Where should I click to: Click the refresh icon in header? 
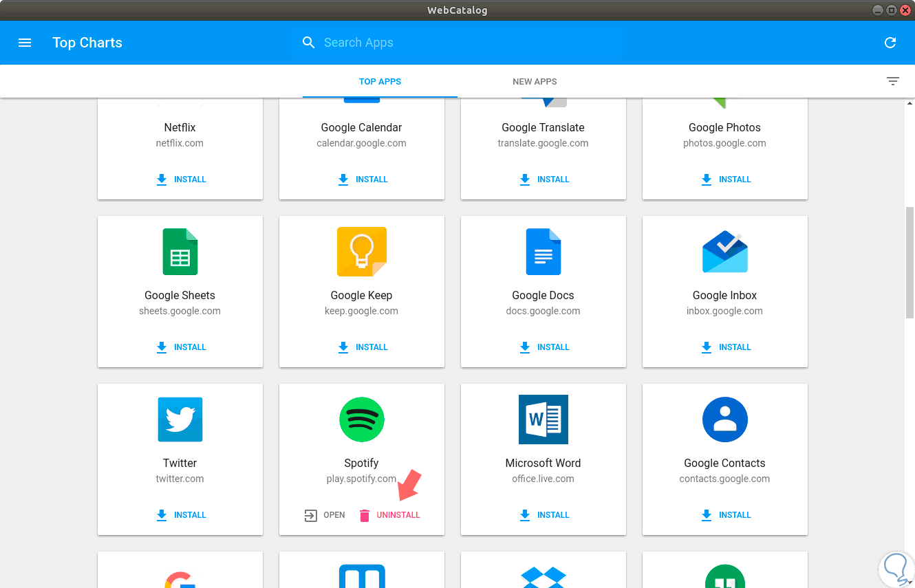tap(890, 43)
